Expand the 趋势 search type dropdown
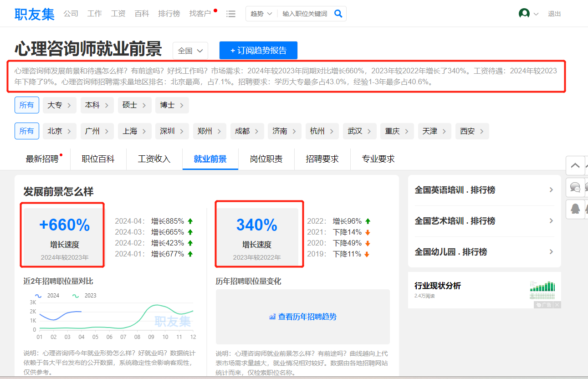Image resolution: width=588 pixels, height=379 pixels. [x=261, y=14]
